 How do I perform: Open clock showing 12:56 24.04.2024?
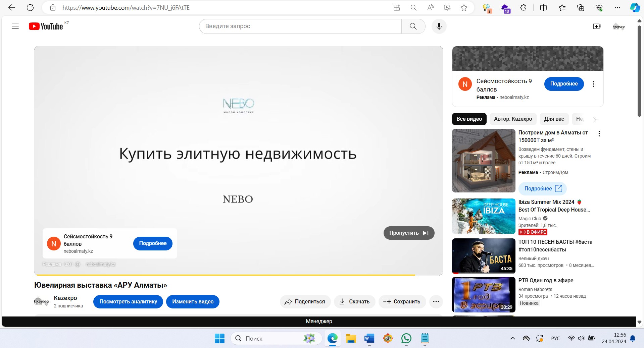[614, 338]
